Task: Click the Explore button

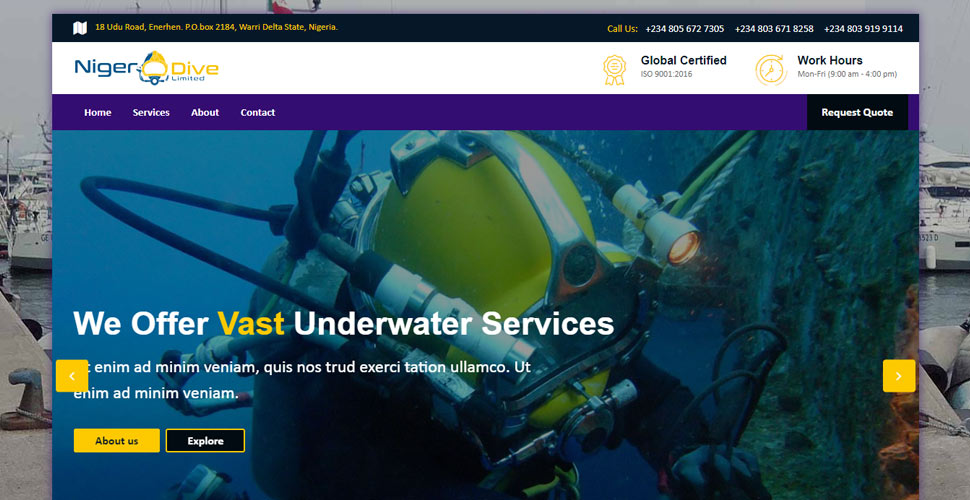Action: 205,441
